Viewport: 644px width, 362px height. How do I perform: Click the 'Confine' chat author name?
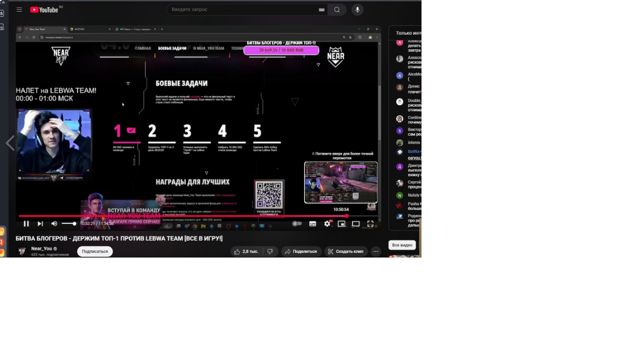coord(414,118)
